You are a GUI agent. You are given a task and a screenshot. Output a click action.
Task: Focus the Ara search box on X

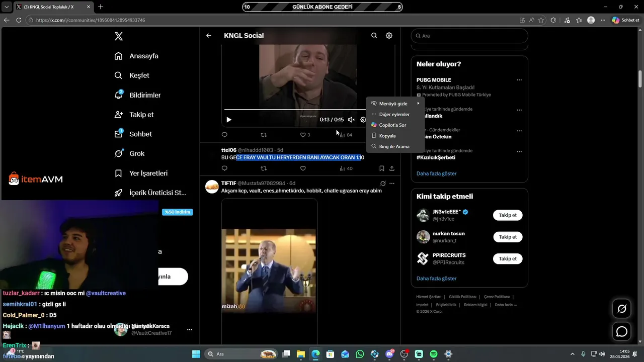coord(469,36)
